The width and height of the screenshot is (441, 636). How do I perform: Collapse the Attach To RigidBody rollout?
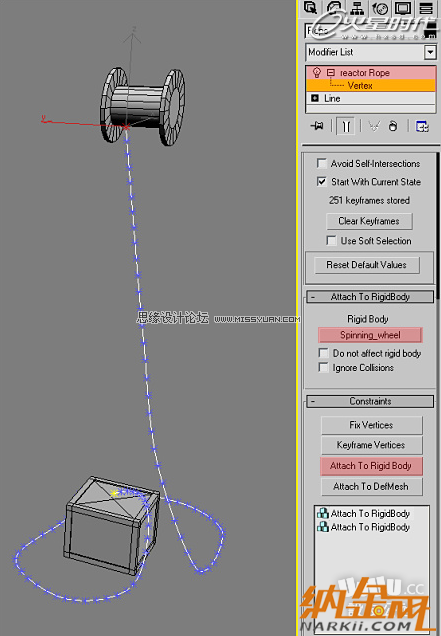tap(370, 297)
